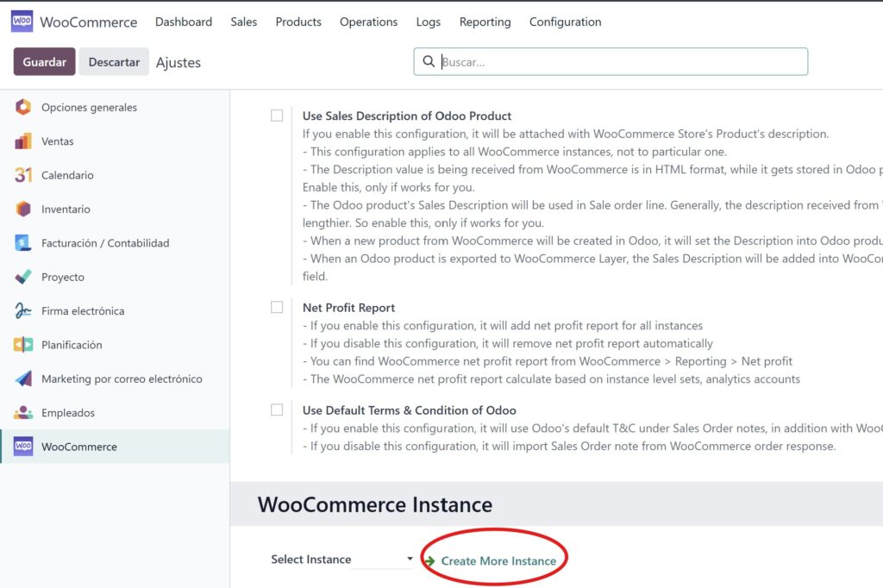Click the Inventario sidebar icon

pyautogui.click(x=22, y=209)
